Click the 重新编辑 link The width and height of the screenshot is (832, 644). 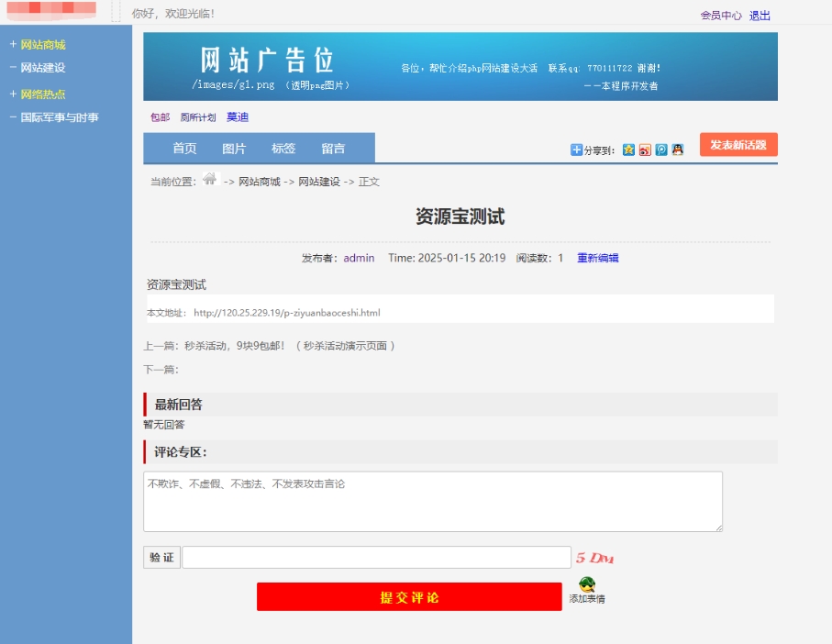pyautogui.click(x=597, y=258)
